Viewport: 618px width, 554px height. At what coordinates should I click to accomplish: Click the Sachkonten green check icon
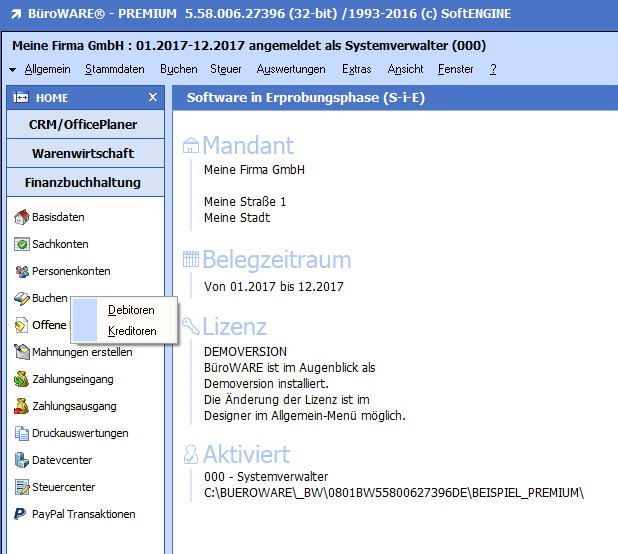tap(22, 244)
